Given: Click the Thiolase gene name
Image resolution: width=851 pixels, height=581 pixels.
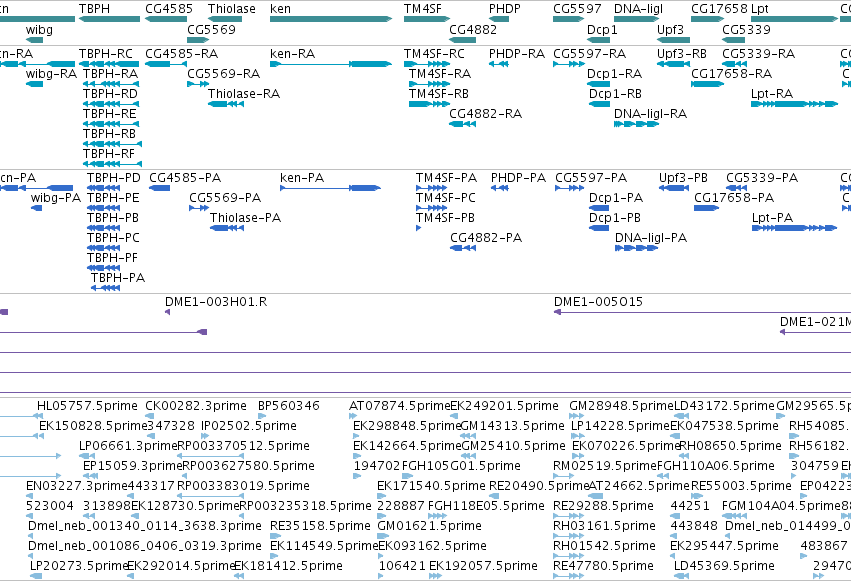Looking at the screenshot, I should 232,9.
